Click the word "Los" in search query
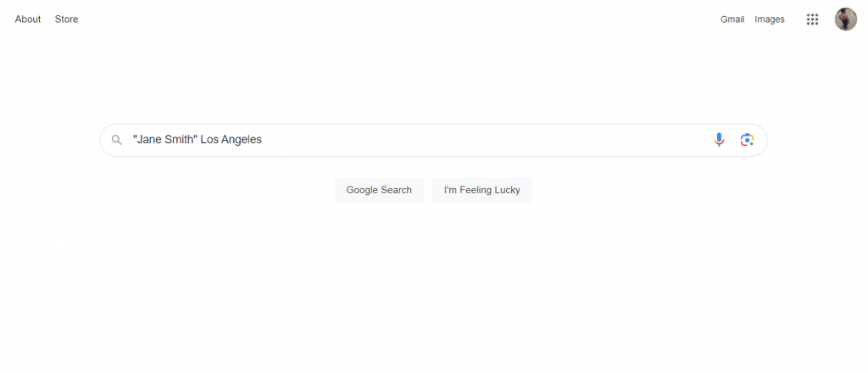868x373 pixels. click(x=209, y=140)
